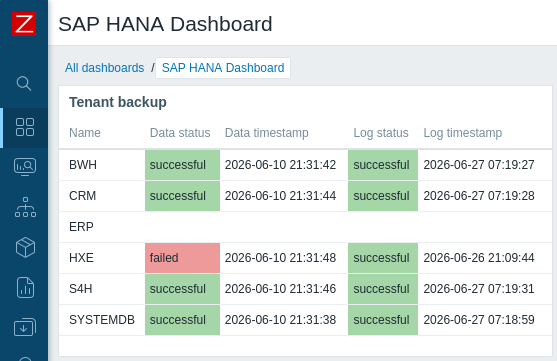Click data timestamp 2026-06-10 21:31:48
The width and height of the screenshot is (557, 361).
pos(280,258)
